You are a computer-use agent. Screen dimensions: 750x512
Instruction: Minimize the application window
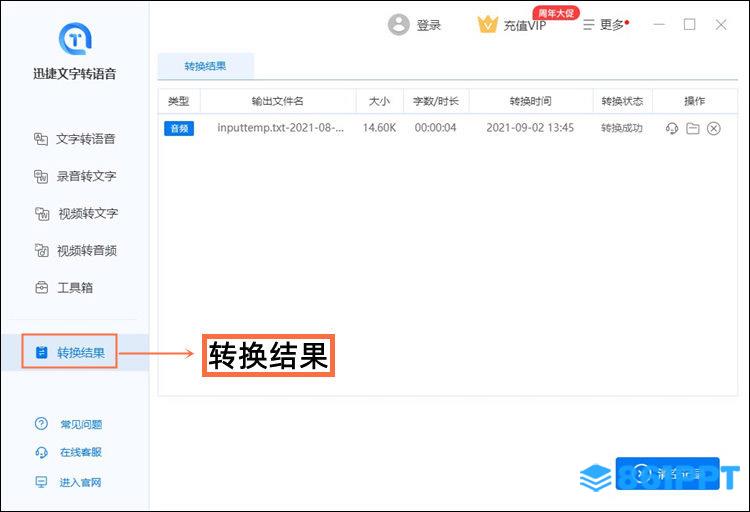click(x=660, y=24)
